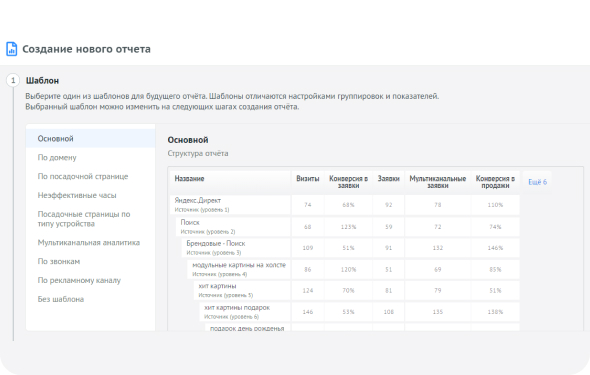Select the модульные картины на холсте row
Screen dimensions: 590x375
coord(239,269)
